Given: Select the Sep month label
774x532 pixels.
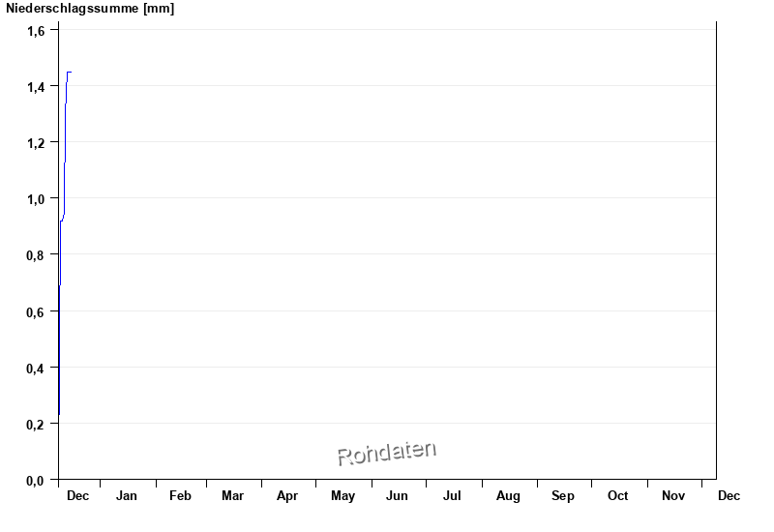Looking at the screenshot, I should [x=563, y=496].
